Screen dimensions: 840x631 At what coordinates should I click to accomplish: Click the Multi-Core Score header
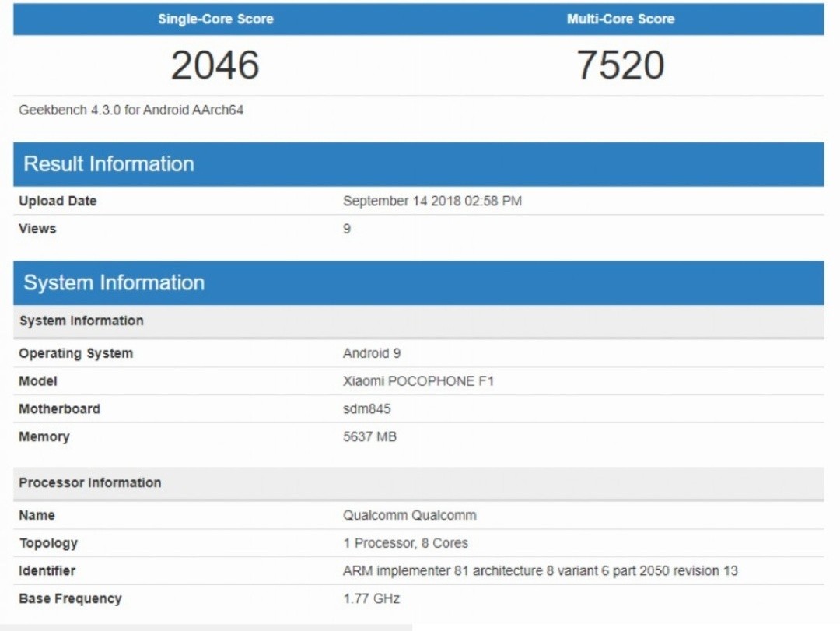(621, 19)
